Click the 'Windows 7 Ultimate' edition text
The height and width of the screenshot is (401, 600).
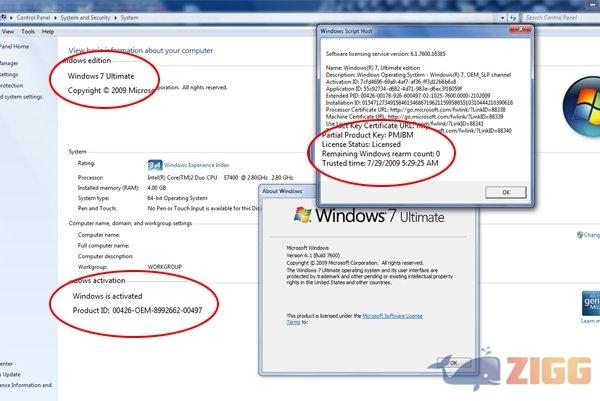tap(101, 76)
